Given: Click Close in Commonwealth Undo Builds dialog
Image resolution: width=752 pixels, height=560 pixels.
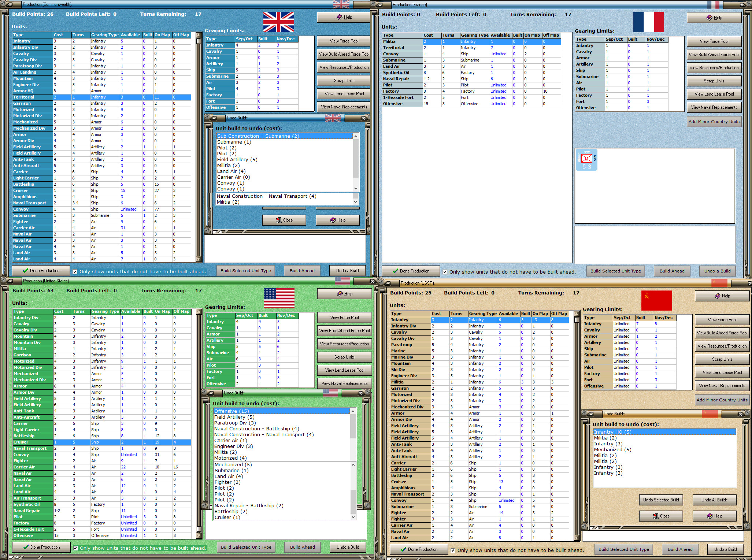Looking at the screenshot, I should coord(284,220).
